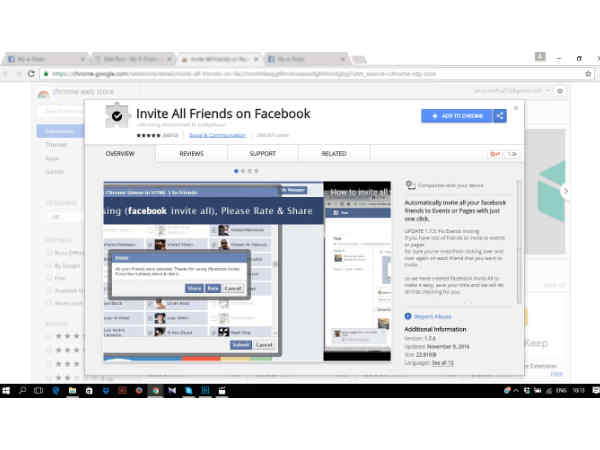600x450 pixels.
Task: Click the Google+ +1 button
Action: [495, 154]
